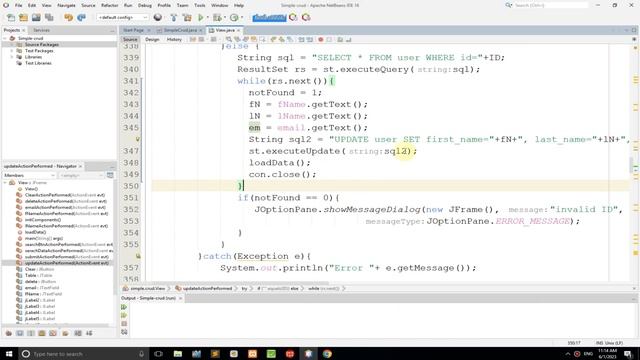Select Source Packages in Projects tree
640x360 pixels.
[x=42, y=44]
